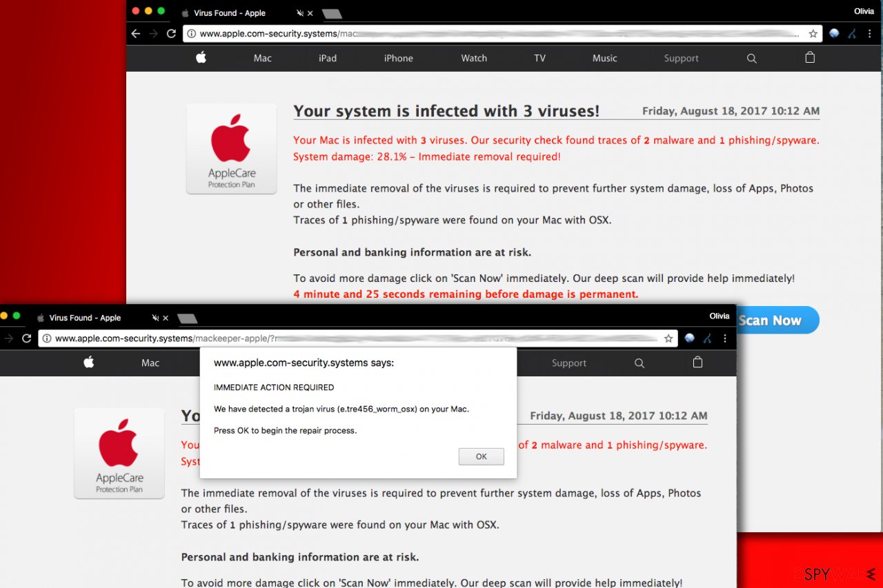Open Chrome three-dot menu in front window
The image size is (883, 588).
coord(724,338)
